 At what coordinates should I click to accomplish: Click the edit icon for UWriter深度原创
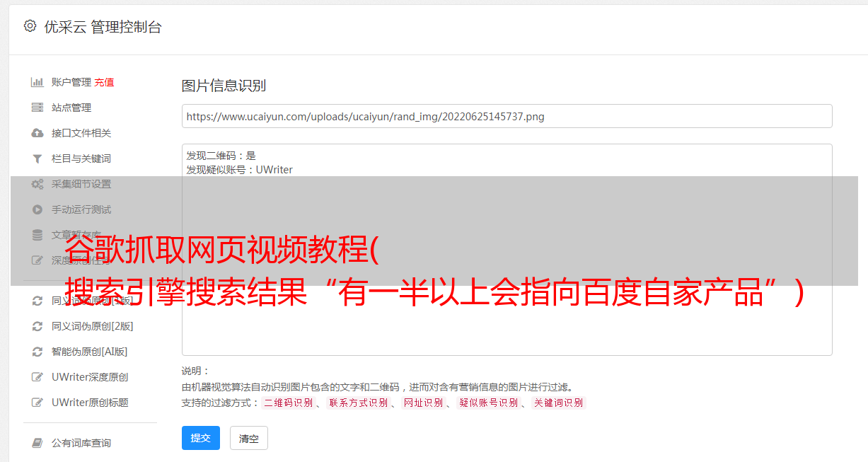(x=37, y=377)
